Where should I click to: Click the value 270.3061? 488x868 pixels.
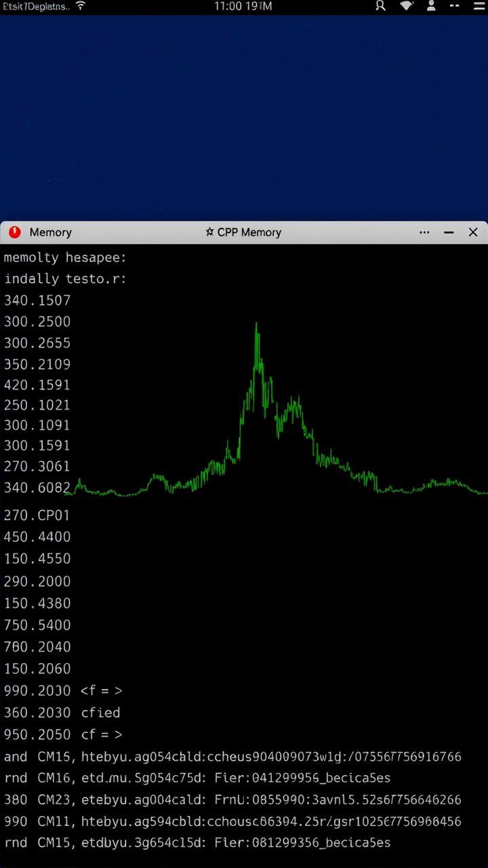point(37,467)
